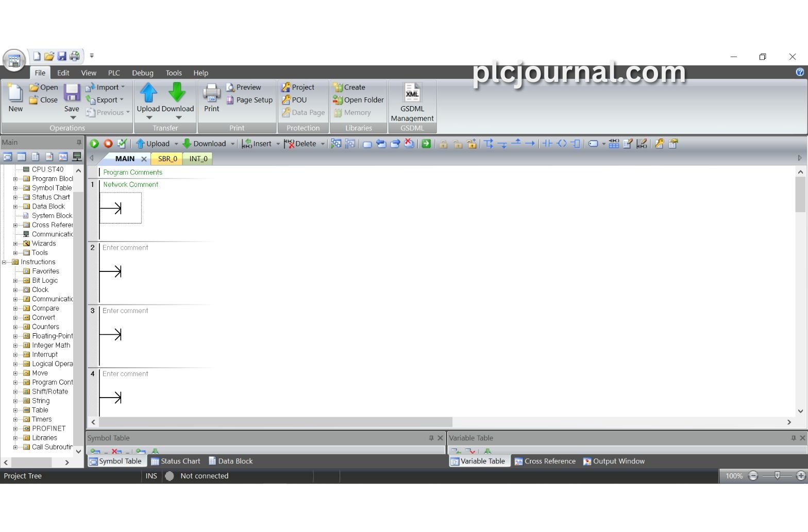Click the large New project icon

15,93
